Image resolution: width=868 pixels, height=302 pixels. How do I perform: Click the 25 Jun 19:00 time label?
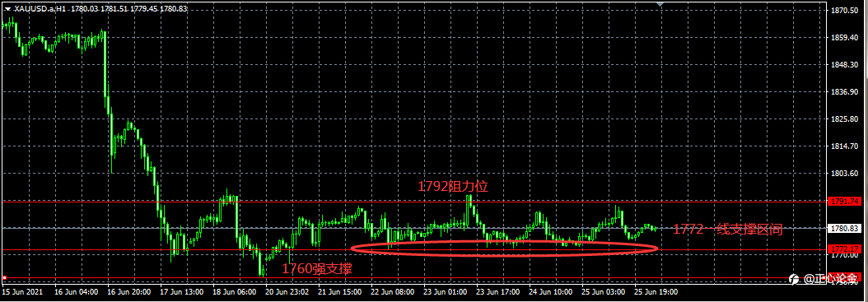point(656,291)
